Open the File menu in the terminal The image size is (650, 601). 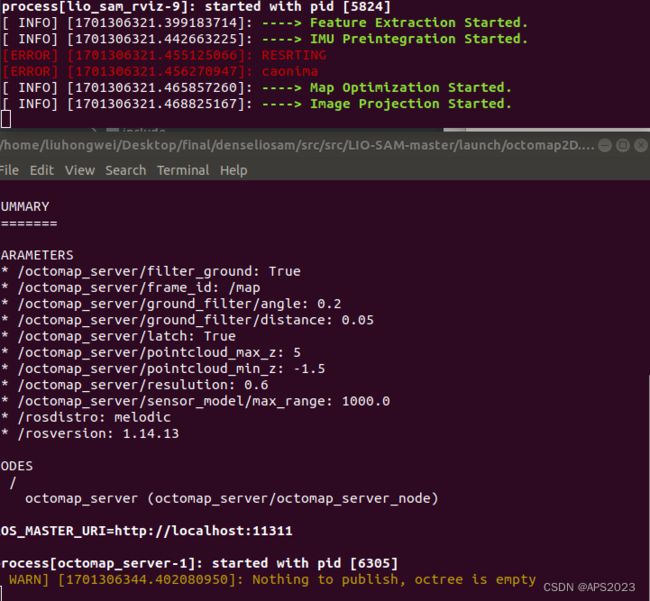point(9,170)
